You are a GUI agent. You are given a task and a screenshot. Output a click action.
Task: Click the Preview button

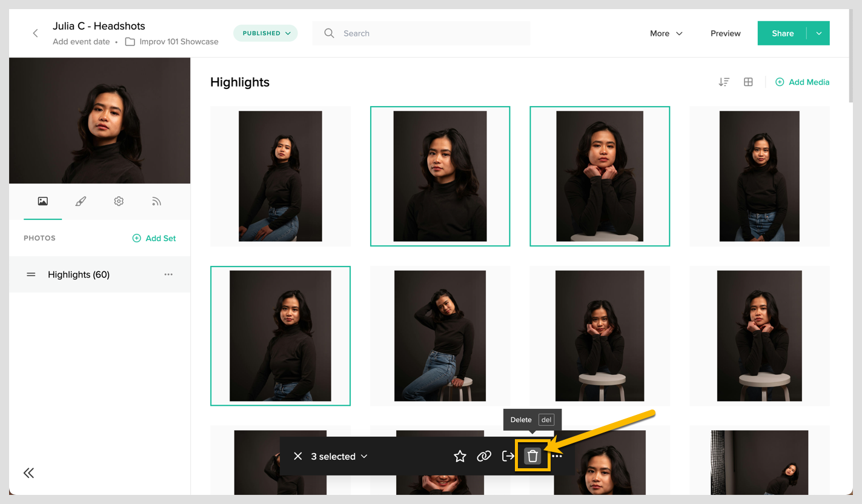pos(726,33)
